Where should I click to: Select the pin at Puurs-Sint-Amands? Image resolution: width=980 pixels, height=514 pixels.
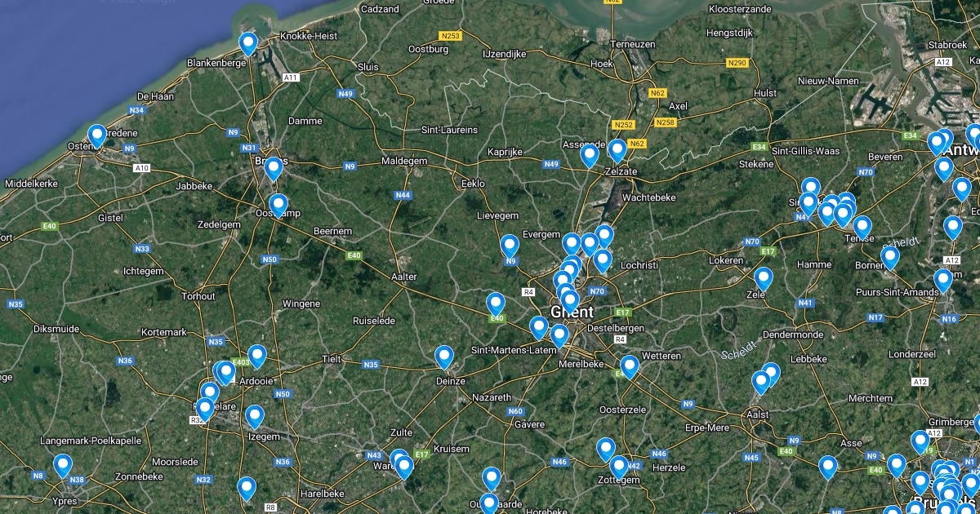point(943,281)
